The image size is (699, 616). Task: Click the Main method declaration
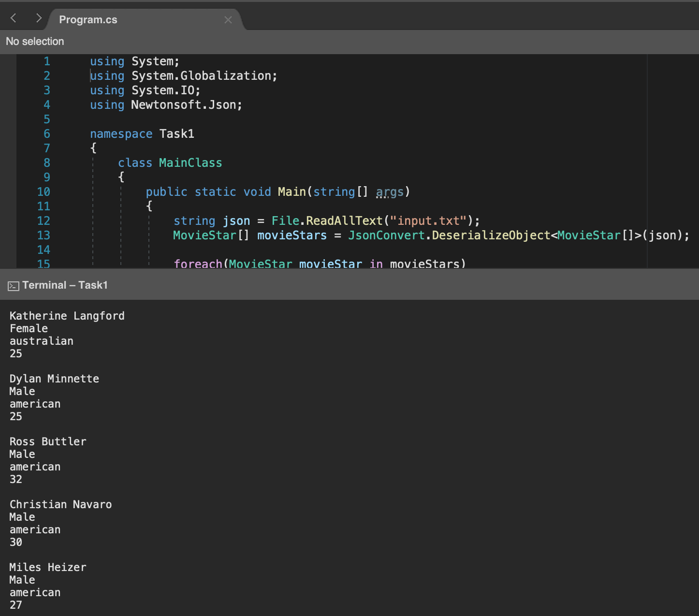(291, 191)
